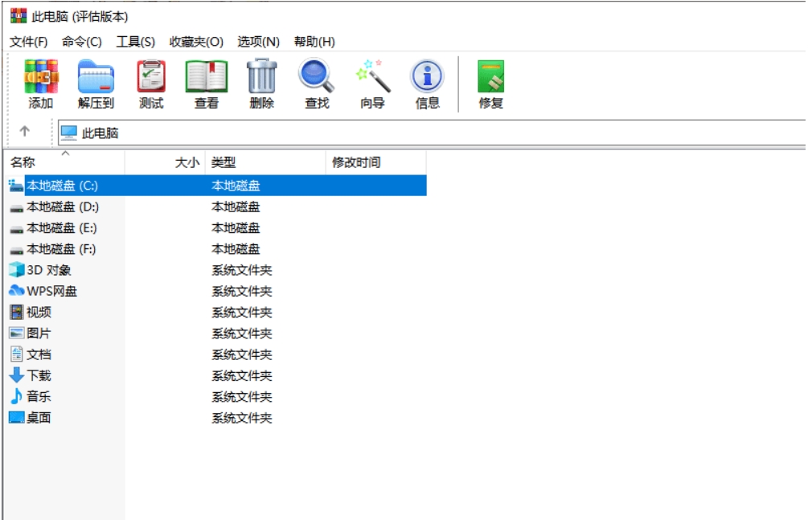Open the 收藏夹(O) menu
The height and width of the screenshot is (520, 812).
click(x=196, y=42)
